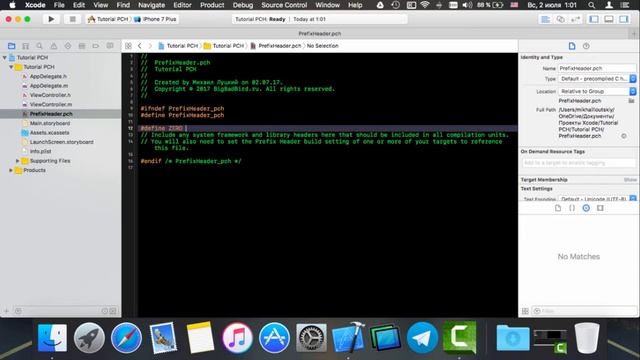This screenshot has height=360, width=640.
Task: Collapse Tutorial PCH project root
Action: coord(4,58)
